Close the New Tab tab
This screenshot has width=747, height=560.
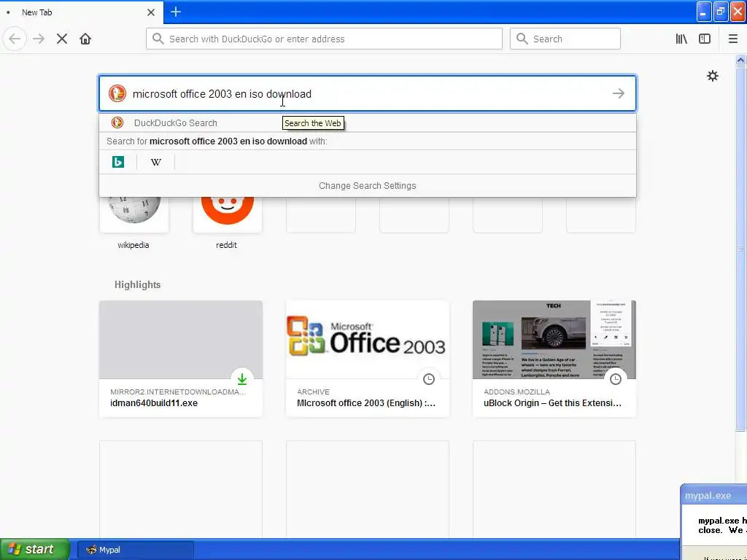[151, 12]
